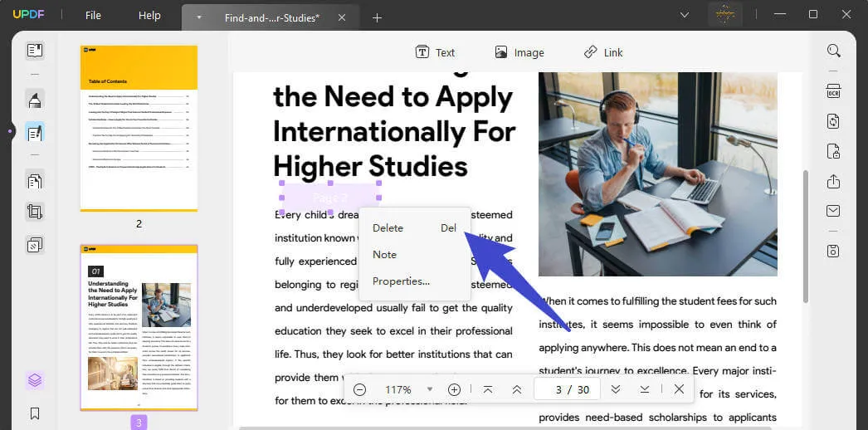Screen dimensions: 868x430
Task: Select the page 2 thumbnail
Action: point(139,128)
